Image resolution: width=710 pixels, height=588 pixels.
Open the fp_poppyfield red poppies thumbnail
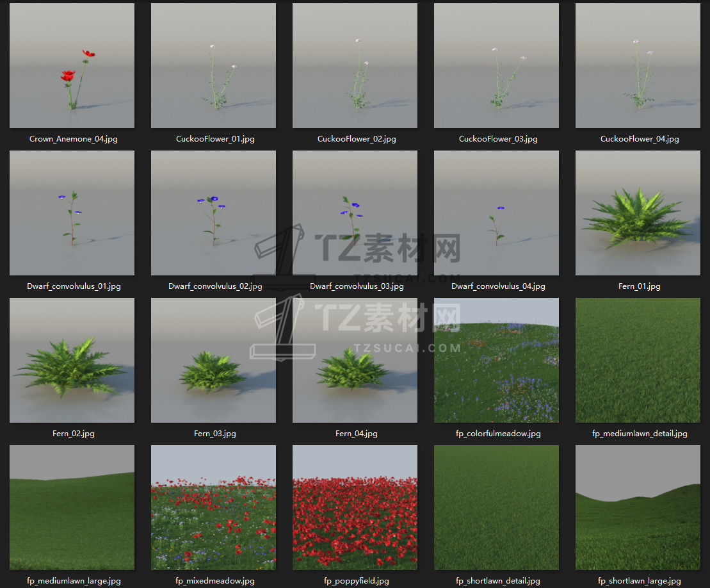(x=355, y=507)
